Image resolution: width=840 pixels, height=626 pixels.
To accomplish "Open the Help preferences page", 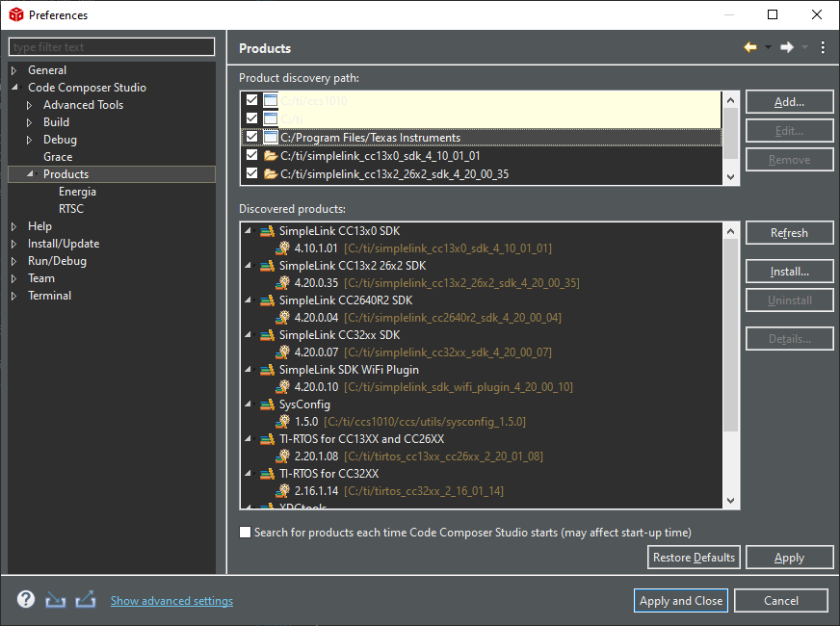I will (39, 226).
